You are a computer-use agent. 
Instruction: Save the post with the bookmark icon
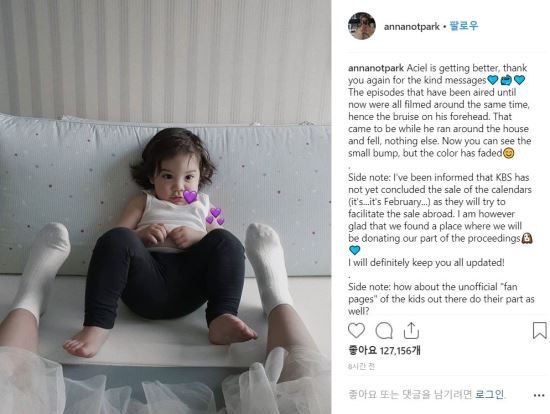pos(539,330)
